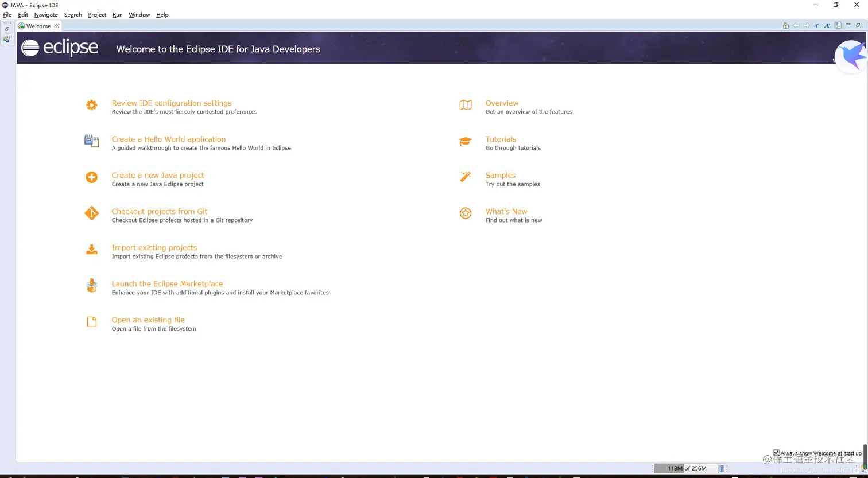The image size is (868, 478).
Task: Open the Samples link
Action: click(x=501, y=176)
